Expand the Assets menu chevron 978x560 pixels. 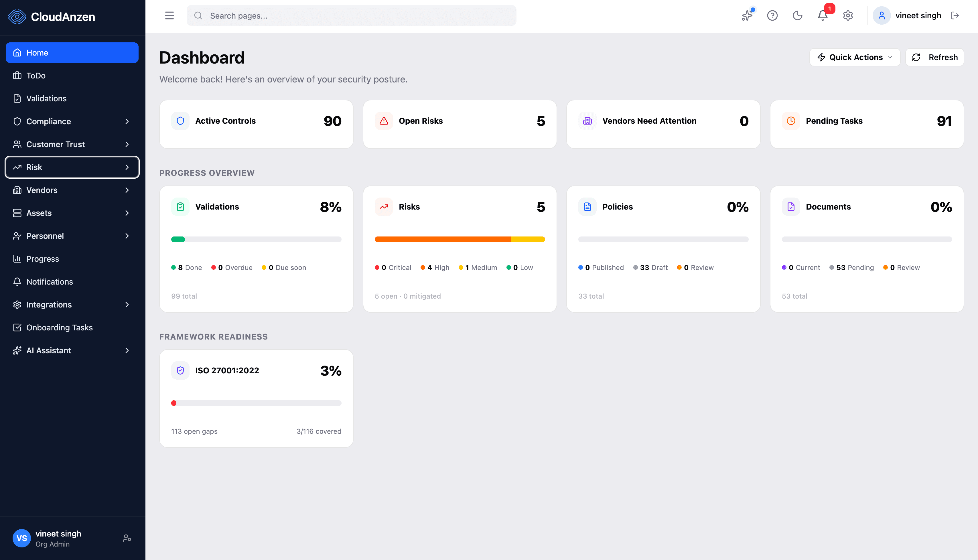point(127,213)
